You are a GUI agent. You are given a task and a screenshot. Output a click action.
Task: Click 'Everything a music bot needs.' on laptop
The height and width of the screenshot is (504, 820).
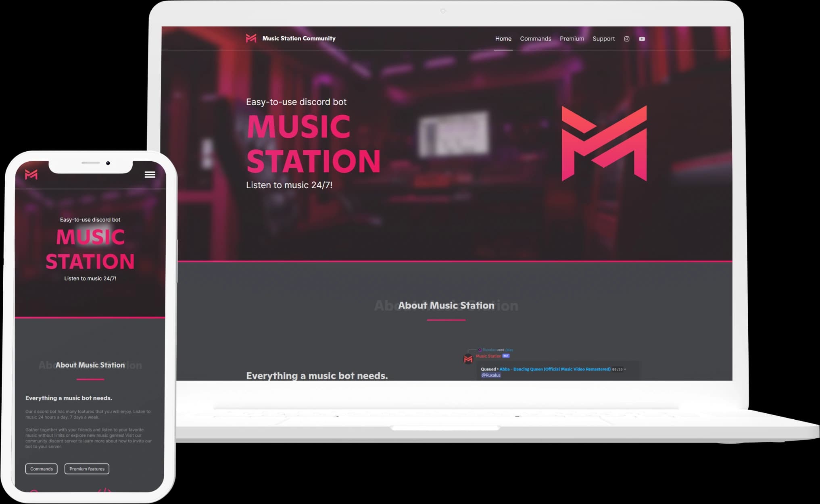click(x=317, y=375)
